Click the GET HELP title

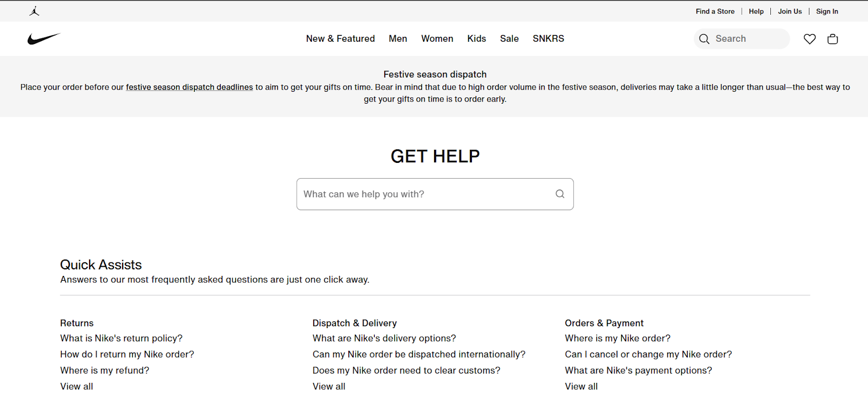pos(435,156)
